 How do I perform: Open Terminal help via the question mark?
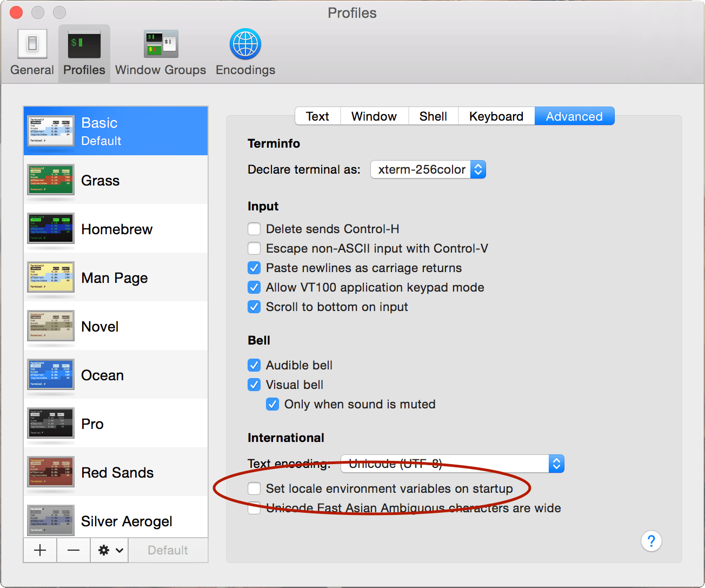(651, 541)
